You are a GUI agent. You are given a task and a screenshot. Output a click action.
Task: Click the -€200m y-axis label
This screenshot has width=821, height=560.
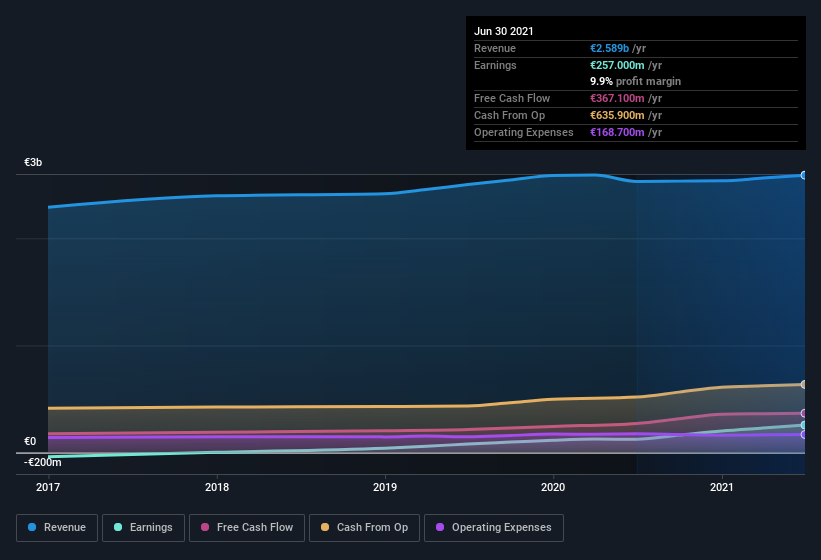point(42,462)
